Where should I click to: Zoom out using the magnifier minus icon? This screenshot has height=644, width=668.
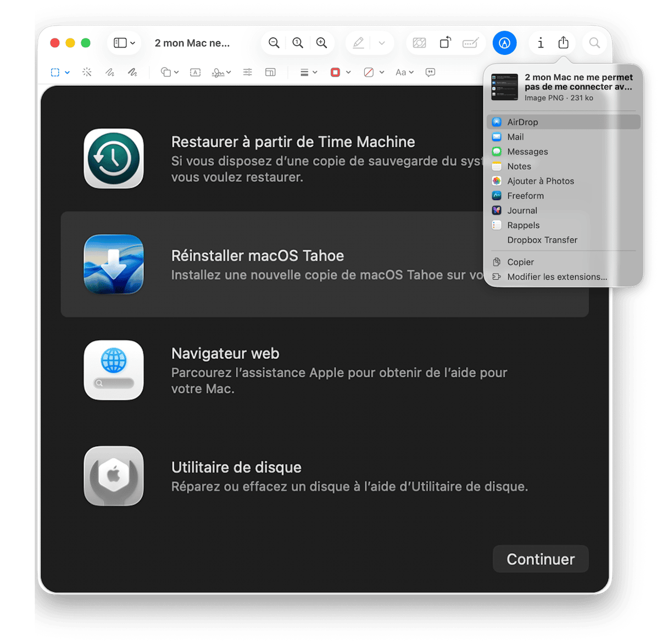coord(274,43)
